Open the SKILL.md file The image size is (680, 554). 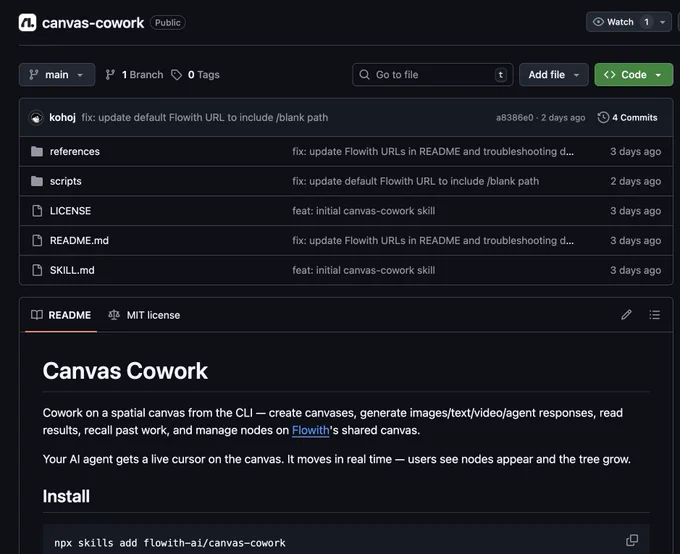point(72,270)
